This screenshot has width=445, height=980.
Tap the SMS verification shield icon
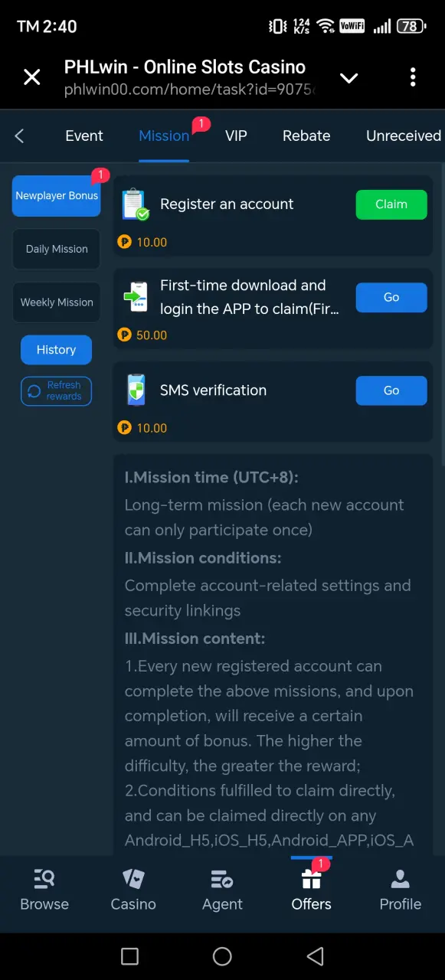coord(136,390)
